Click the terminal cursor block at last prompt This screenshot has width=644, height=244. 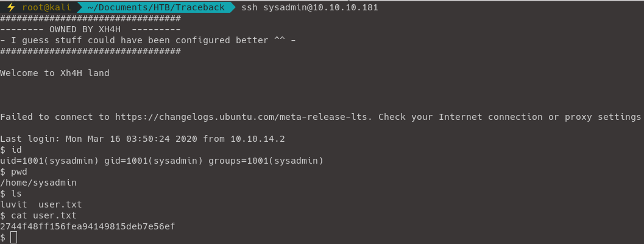[14, 237]
